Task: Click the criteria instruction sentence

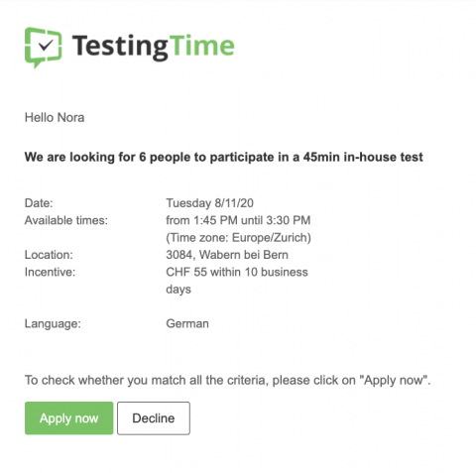Action: tap(228, 380)
